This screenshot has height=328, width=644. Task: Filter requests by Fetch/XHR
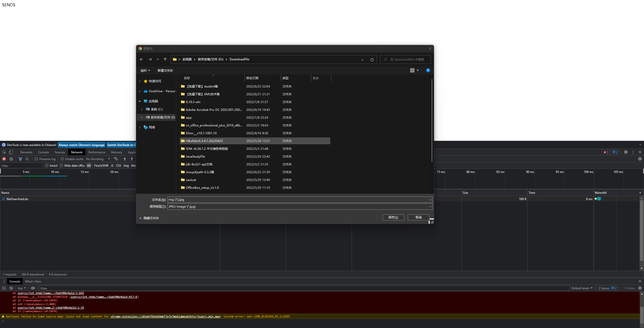101,166
